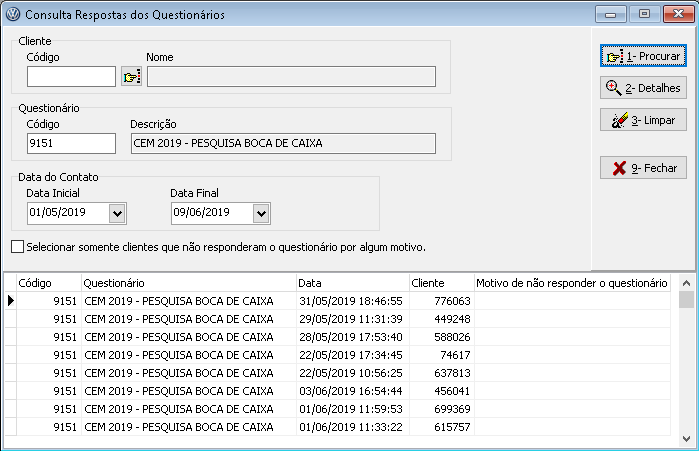Tick the 'Selecionar somente clientes' checkbox
This screenshot has height=451, width=699.
point(17,246)
